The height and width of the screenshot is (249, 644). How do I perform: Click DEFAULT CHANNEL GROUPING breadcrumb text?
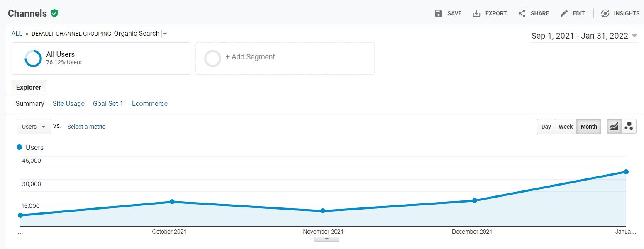(x=72, y=34)
